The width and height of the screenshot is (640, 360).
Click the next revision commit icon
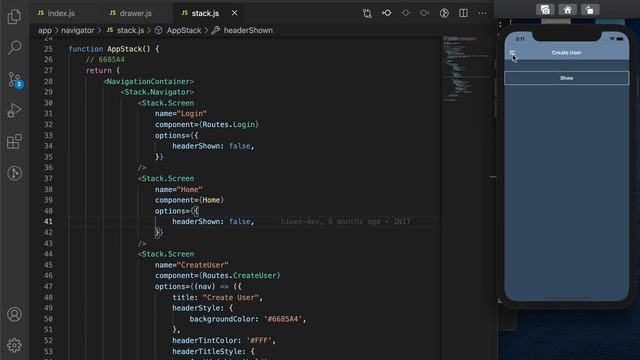424,13
